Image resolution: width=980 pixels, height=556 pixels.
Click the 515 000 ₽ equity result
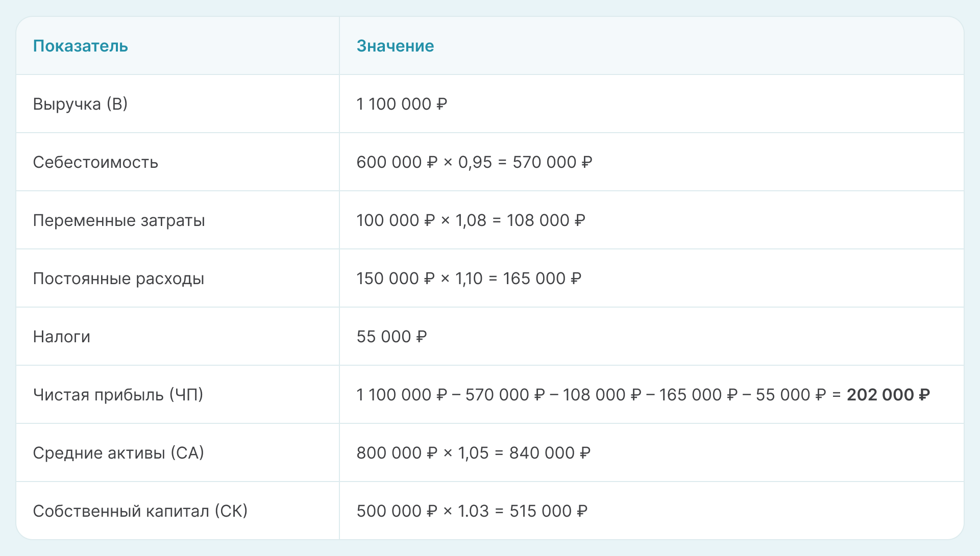pyautogui.click(x=548, y=511)
